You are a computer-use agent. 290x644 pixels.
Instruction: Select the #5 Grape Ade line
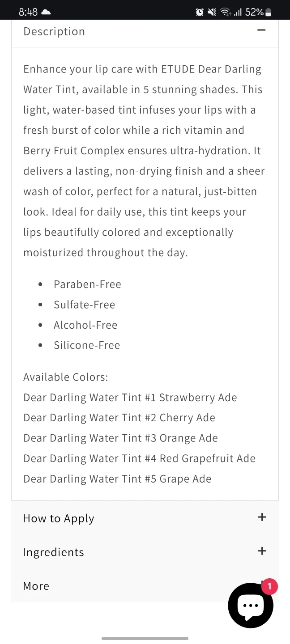click(x=117, y=479)
